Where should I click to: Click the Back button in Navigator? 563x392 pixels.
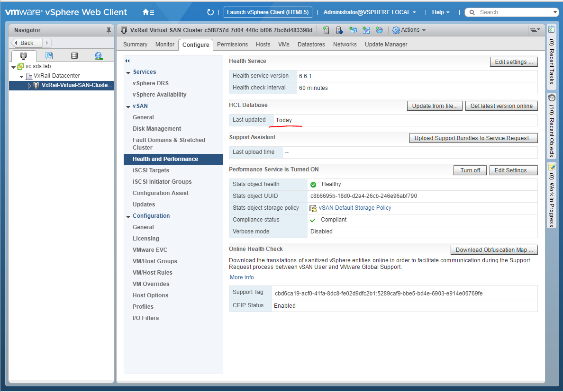pos(26,43)
